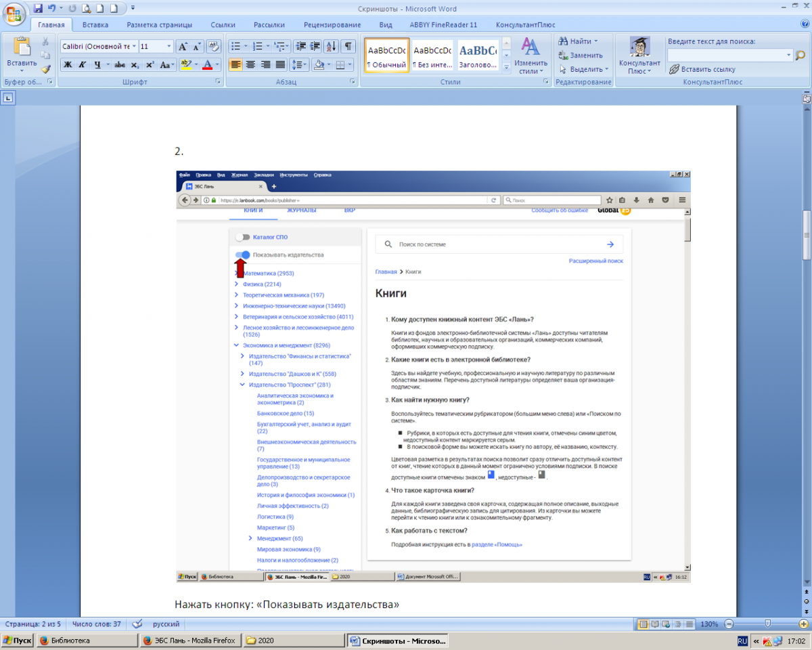Apply strikethrough formatting

(x=120, y=65)
